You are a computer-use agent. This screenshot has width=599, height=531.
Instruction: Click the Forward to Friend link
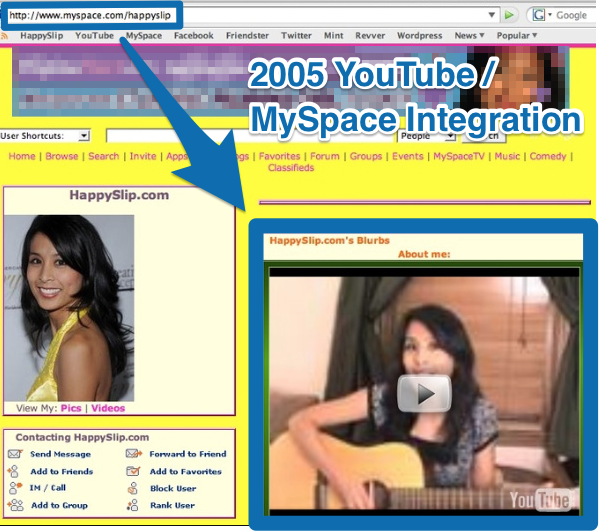coord(188,454)
